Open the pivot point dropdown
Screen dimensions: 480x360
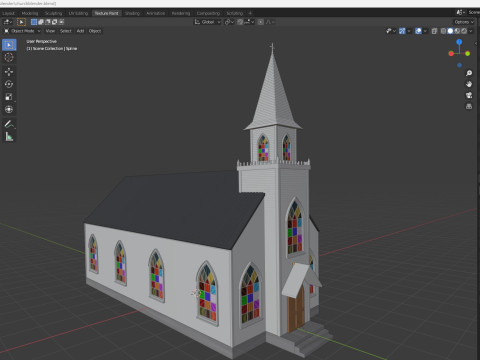(x=229, y=22)
